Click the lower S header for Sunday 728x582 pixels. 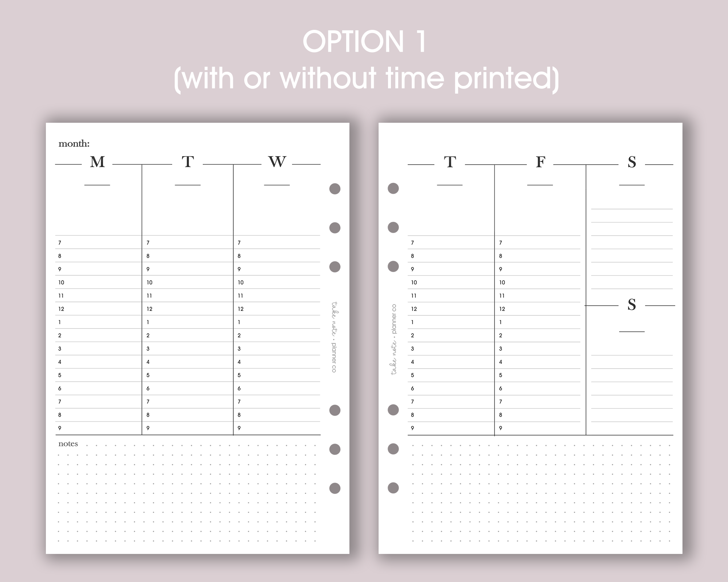pos(632,304)
